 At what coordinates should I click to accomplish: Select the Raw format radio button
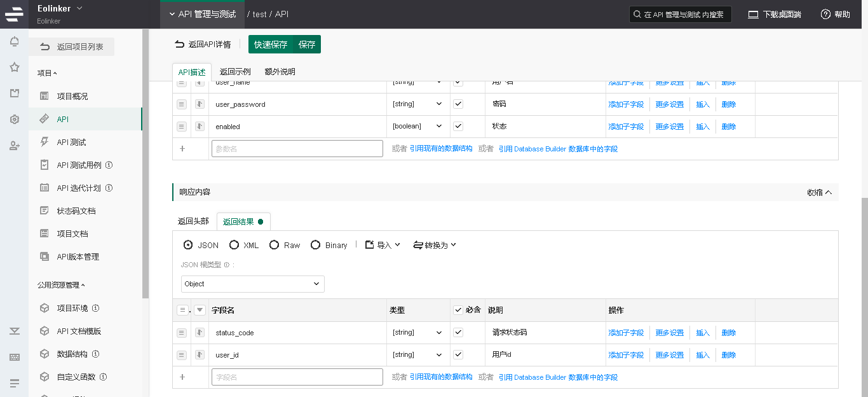(x=275, y=245)
